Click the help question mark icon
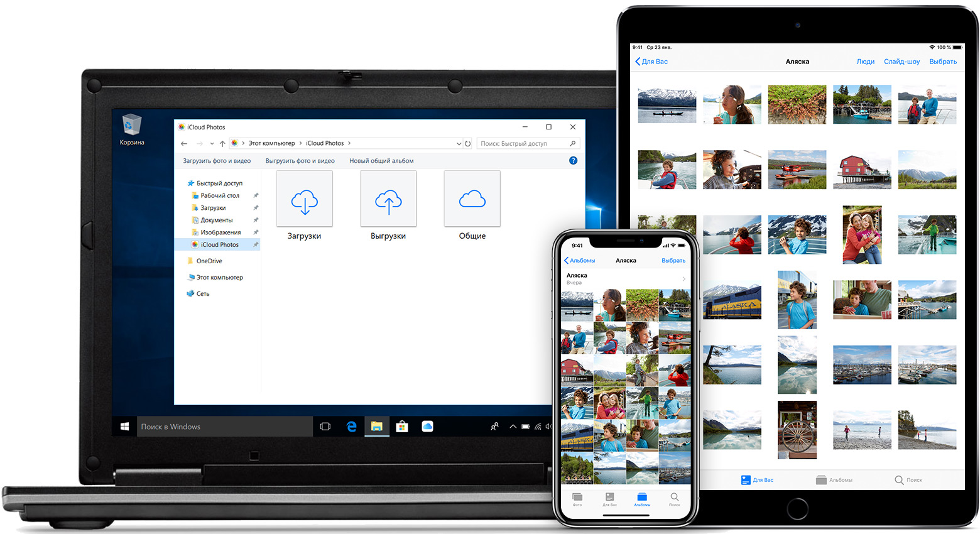 (573, 161)
